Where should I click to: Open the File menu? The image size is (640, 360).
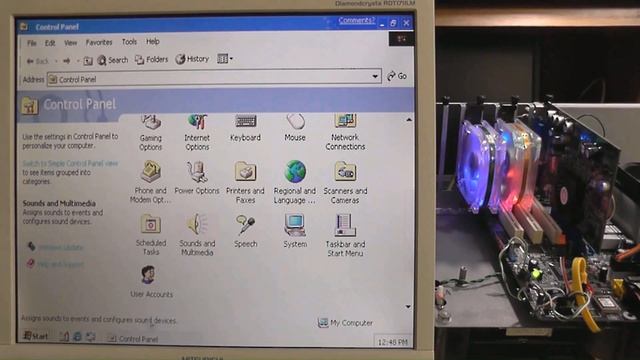coord(32,43)
